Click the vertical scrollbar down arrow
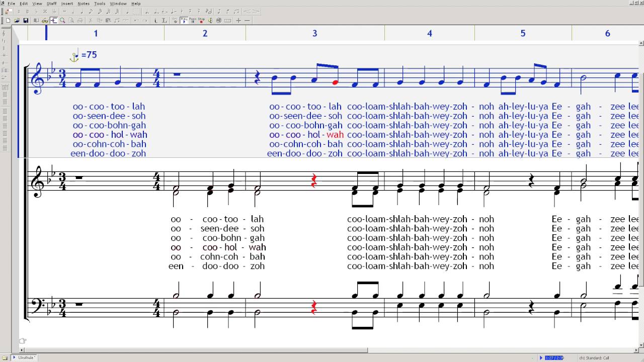The height and width of the screenshot is (362, 644). [x=641, y=344]
